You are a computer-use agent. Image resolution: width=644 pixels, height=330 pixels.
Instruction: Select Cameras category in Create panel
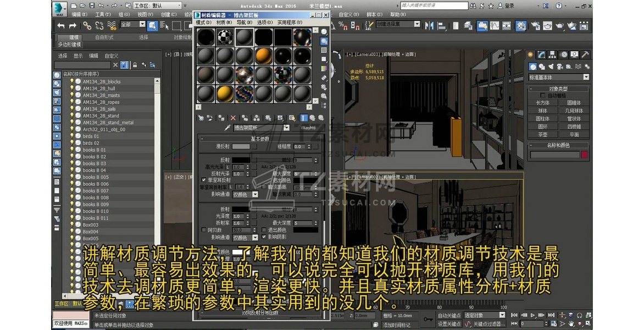pos(560,67)
